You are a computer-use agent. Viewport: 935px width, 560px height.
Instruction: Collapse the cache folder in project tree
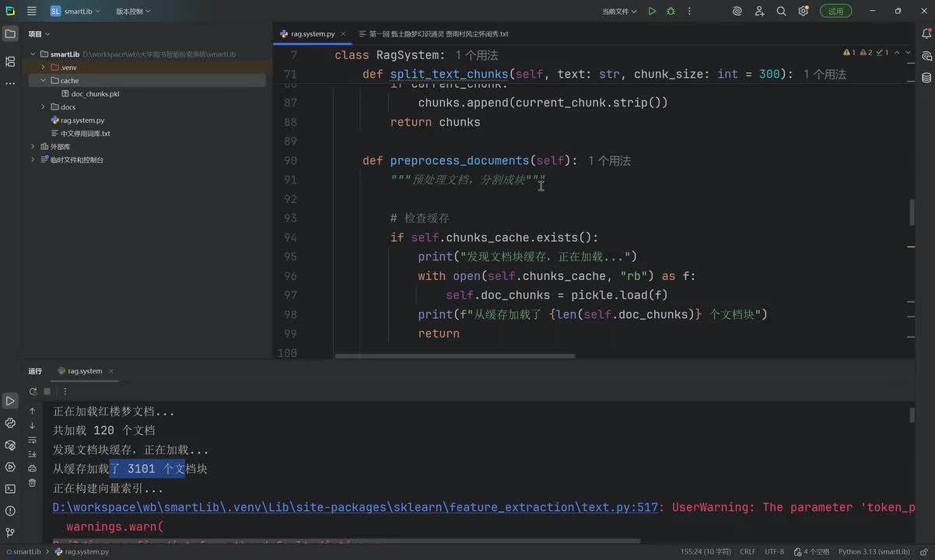44,81
